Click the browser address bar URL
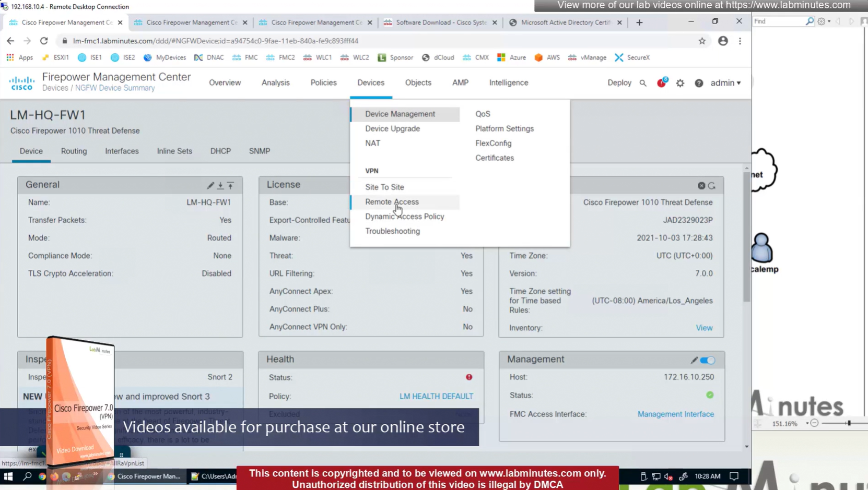Screen dimensions: 868x490 click(216, 41)
